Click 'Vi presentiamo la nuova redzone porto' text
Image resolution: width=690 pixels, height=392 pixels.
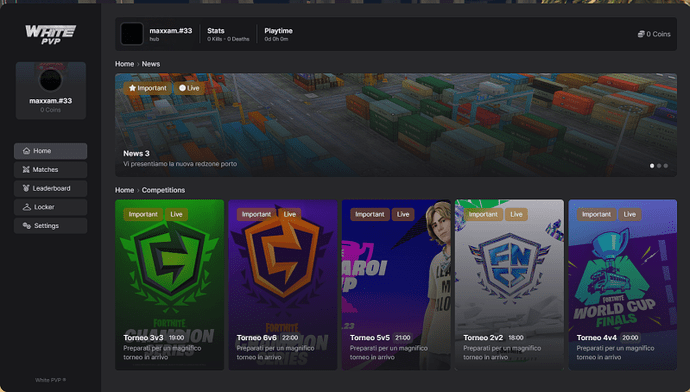180,164
